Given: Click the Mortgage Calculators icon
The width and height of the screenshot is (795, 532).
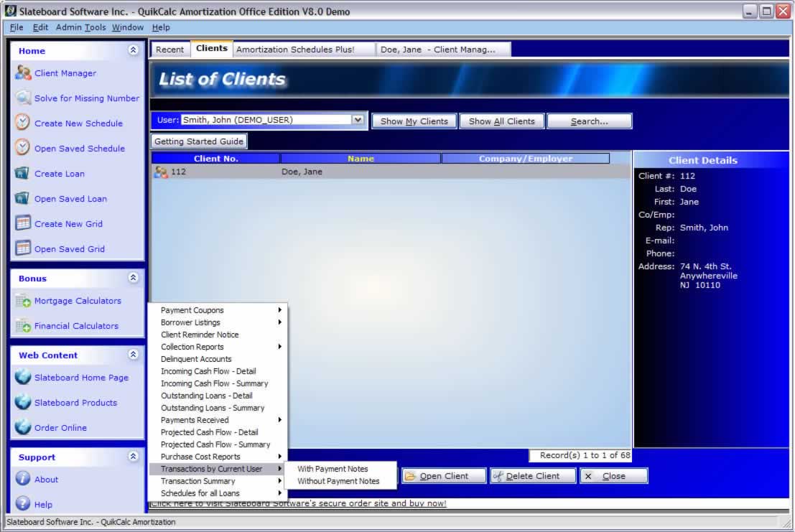Looking at the screenshot, I should coord(23,301).
